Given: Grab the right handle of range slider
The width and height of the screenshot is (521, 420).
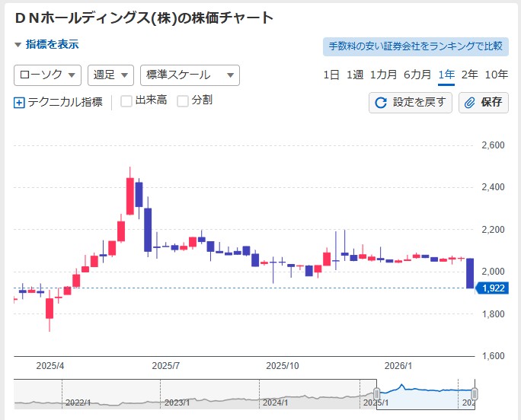Looking at the screenshot, I should tap(475, 393).
